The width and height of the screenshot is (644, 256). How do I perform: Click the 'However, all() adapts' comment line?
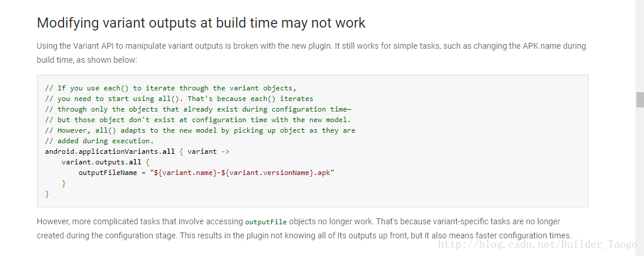pos(200,130)
